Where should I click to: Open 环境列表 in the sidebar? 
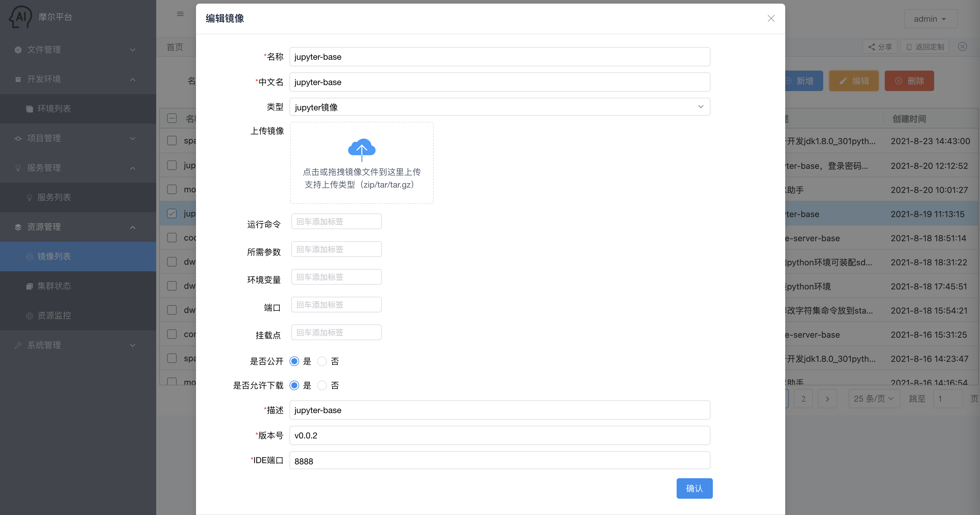tap(78, 109)
